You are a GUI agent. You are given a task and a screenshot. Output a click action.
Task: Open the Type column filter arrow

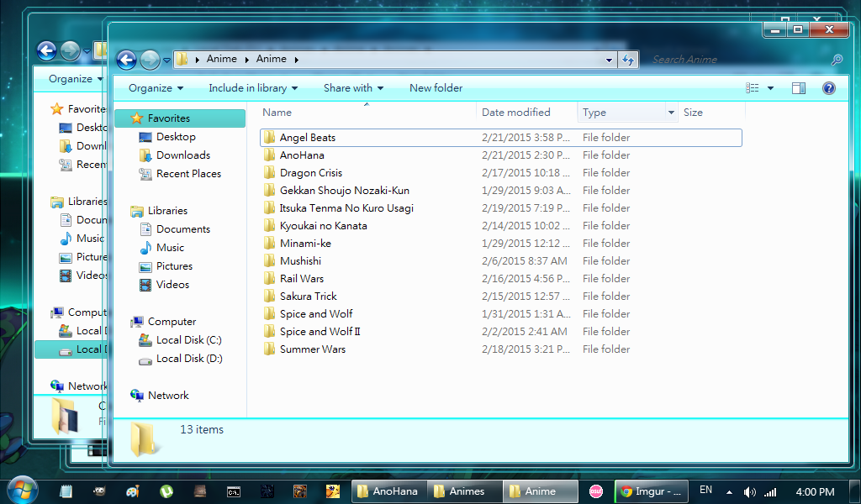671,113
